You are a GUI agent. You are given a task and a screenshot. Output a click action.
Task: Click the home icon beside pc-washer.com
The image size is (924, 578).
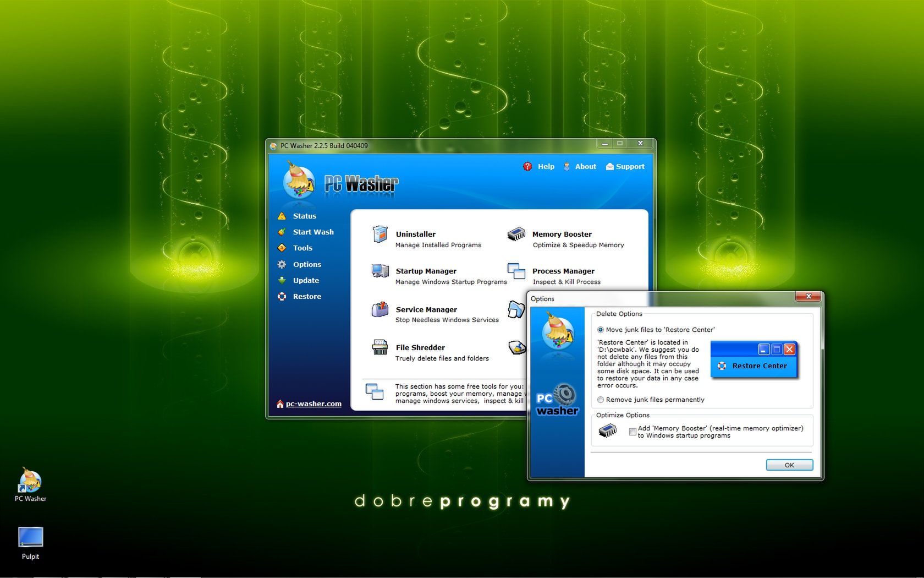pos(280,404)
